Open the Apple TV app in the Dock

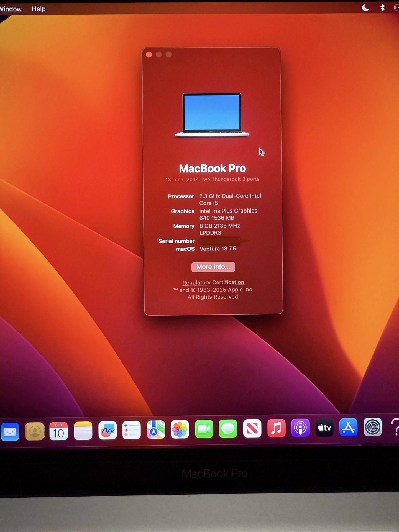coord(324,428)
